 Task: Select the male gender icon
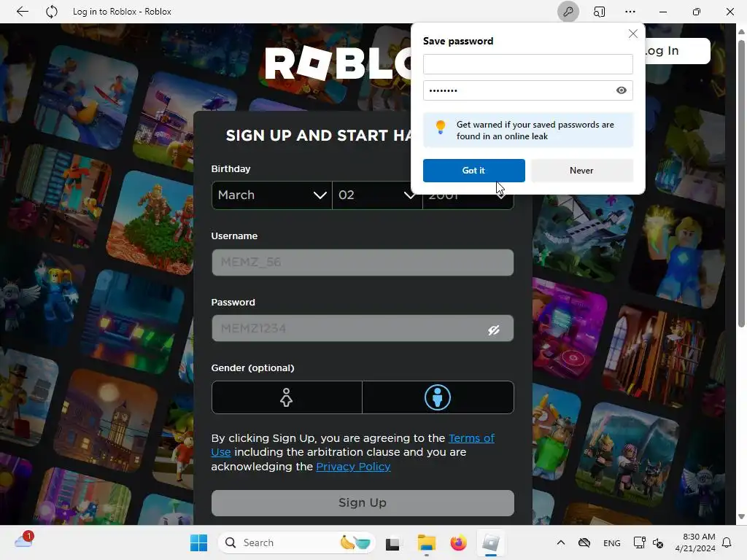[438, 397]
